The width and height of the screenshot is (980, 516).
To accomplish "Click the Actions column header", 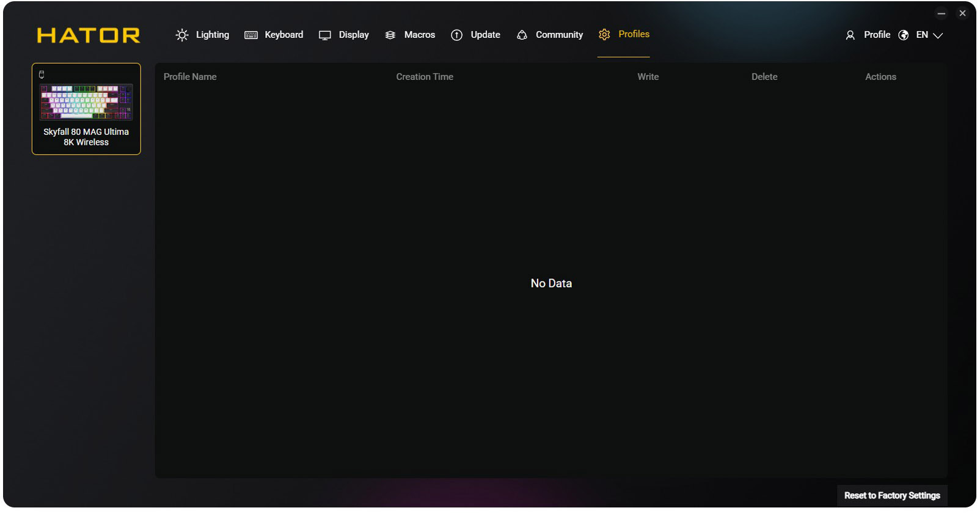I will pyautogui.click(x=880, y=77).
